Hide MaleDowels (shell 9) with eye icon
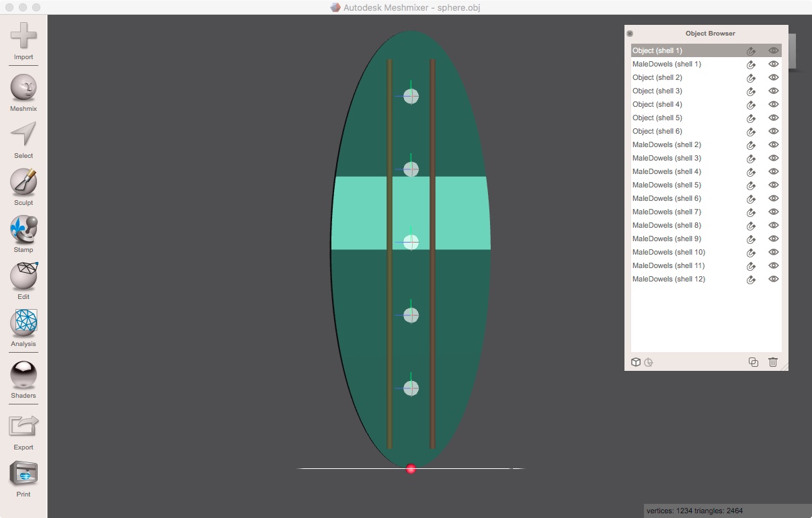812x518 pixels. tap(774, 239)
